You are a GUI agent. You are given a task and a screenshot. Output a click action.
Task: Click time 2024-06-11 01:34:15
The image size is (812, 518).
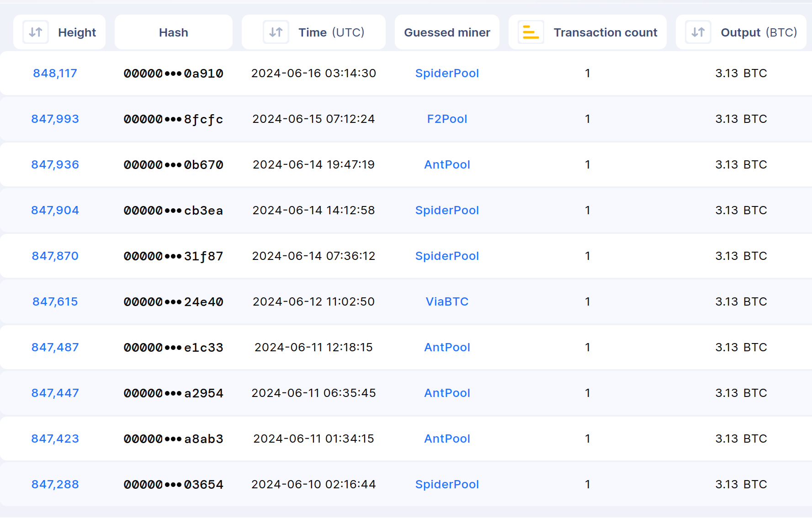pos(313,439)
